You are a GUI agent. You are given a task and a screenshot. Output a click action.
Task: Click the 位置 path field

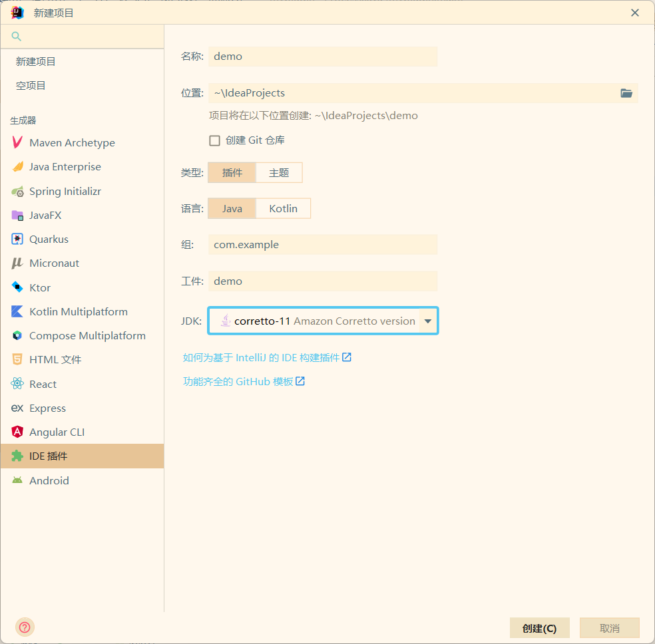[423, 93]
